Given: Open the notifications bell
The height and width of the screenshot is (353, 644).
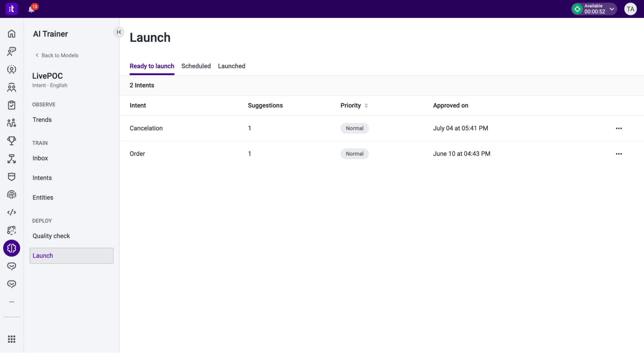Looking at the screenshot, I should [31, 9].
